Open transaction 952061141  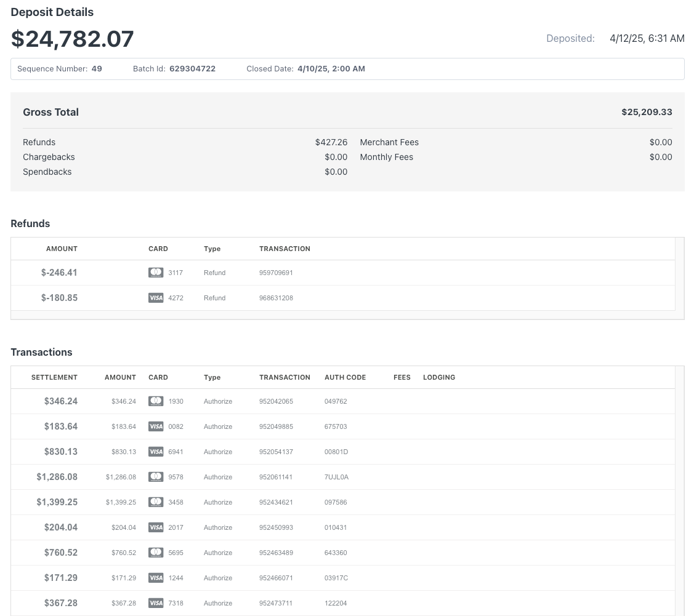tap(276, 477)
